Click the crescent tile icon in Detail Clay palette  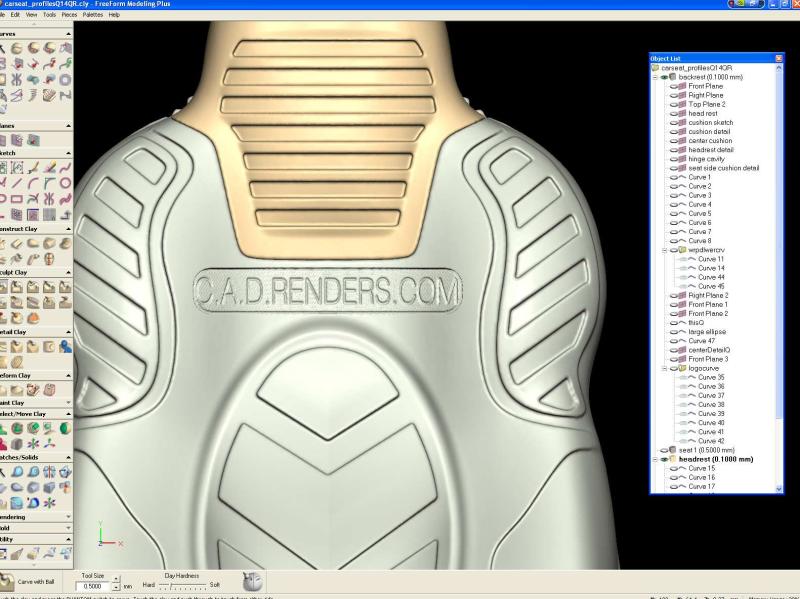pyautogui.click(x=49, y=347)
